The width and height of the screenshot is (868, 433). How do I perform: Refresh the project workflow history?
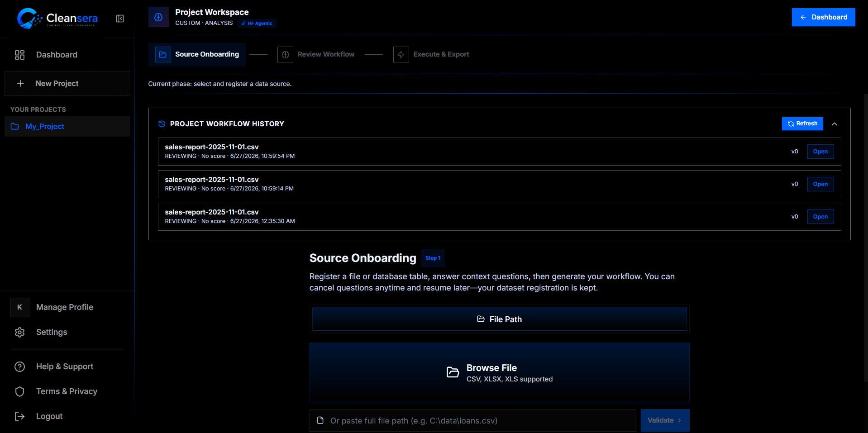coord(802,124)
